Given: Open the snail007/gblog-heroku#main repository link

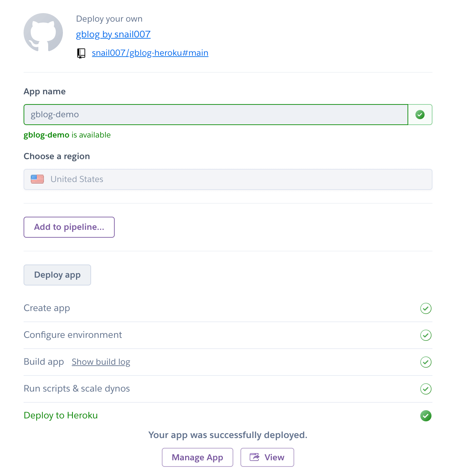Looking at the screenshot, I should [150, 53].
